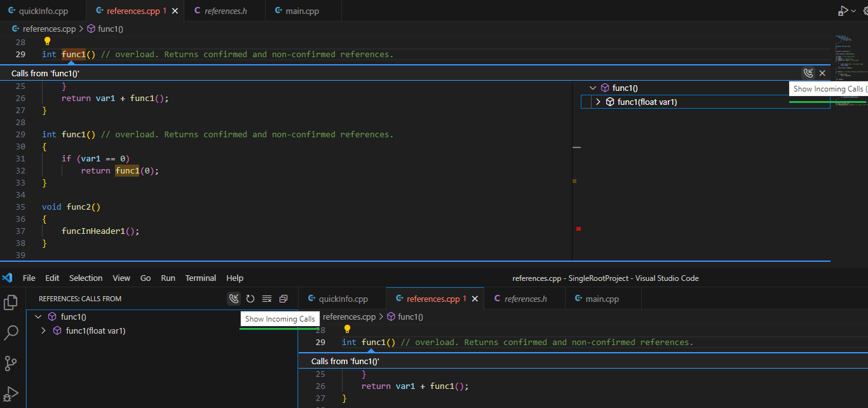Open the dropdown arrow beside the Run/Debug icon

pyautogui.click(x=853, y=11)
